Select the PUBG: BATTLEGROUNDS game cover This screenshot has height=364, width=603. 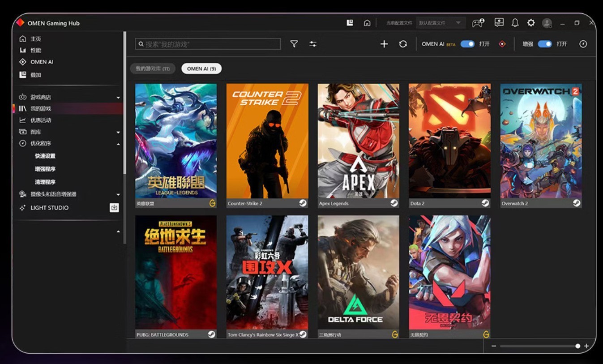176,272
